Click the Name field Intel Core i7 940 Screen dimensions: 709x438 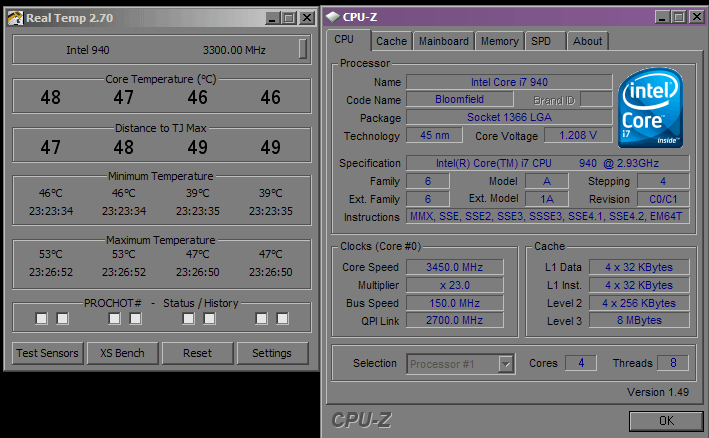tap(509, 82)
